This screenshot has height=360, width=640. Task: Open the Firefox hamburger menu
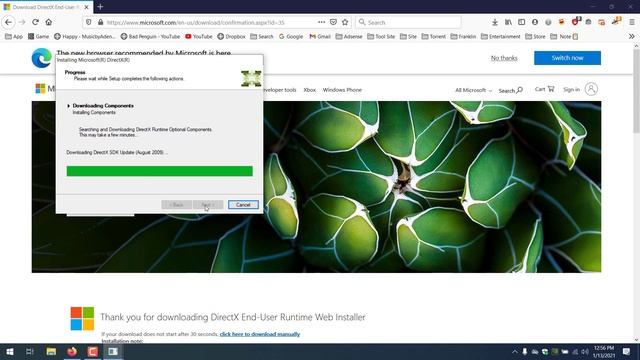(631, 22)
